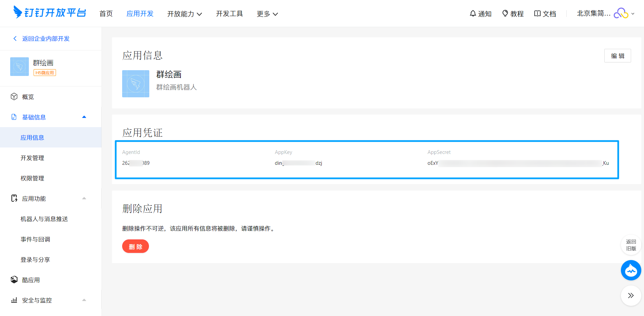Collapse the 应用功能 section arrow
This screenshot has height=316, width=644.
[84, 198]
